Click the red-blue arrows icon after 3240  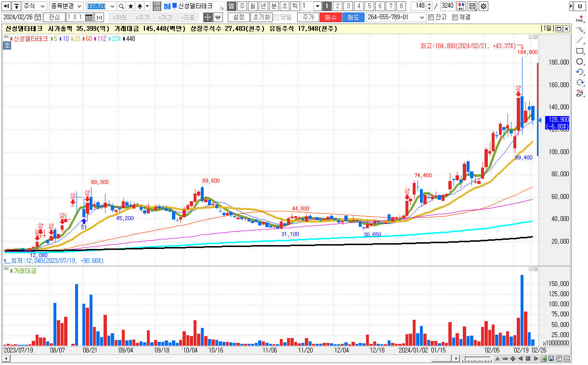[461, 6]
